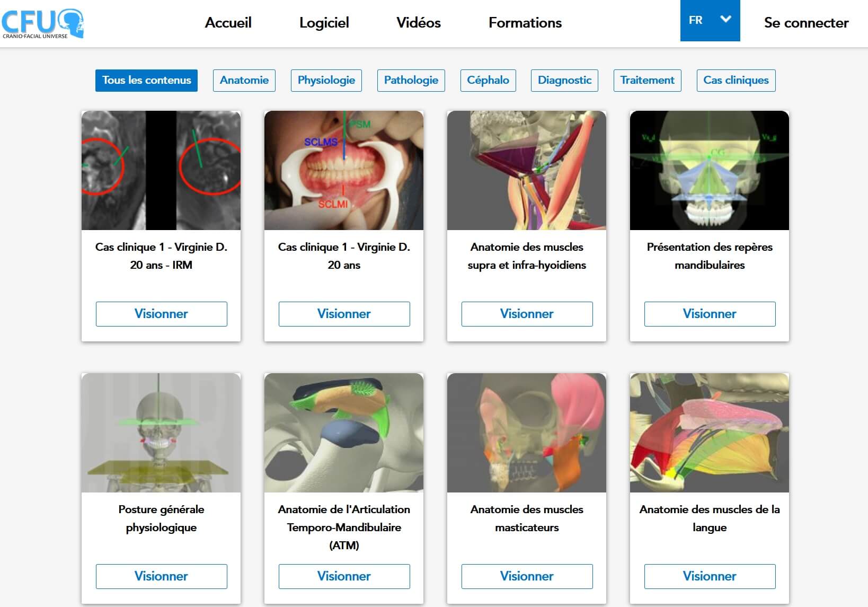Image resolution: width=868 pixels, height=607 pixels.
Task: Click Visionner for Cas clinique 1 - 20 ans
Action: tap(344, 314)
